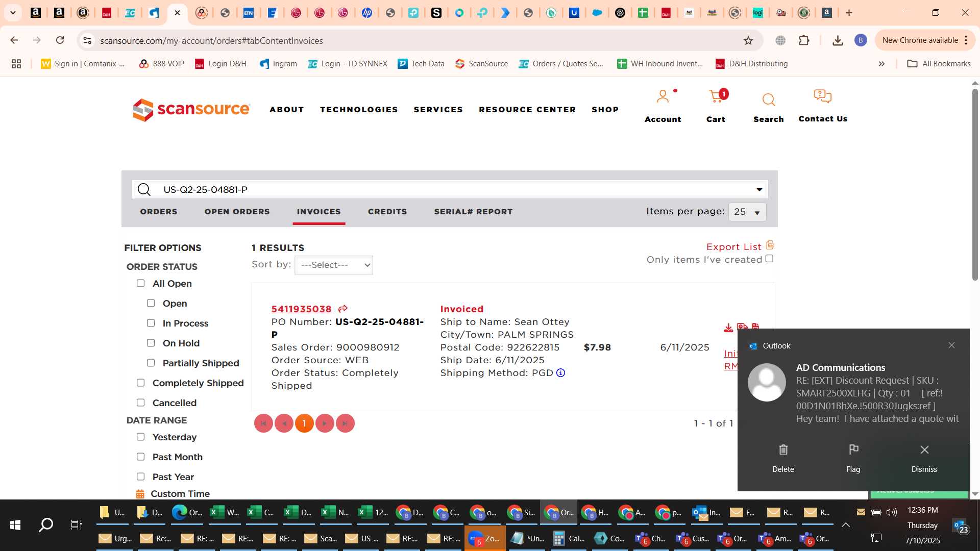
Task: Click the share arrow beside invoice 5411935038
Action: [343, 309]
